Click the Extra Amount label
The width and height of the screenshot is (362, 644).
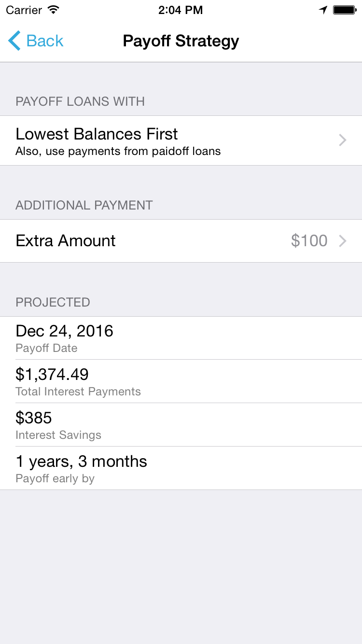66,241
